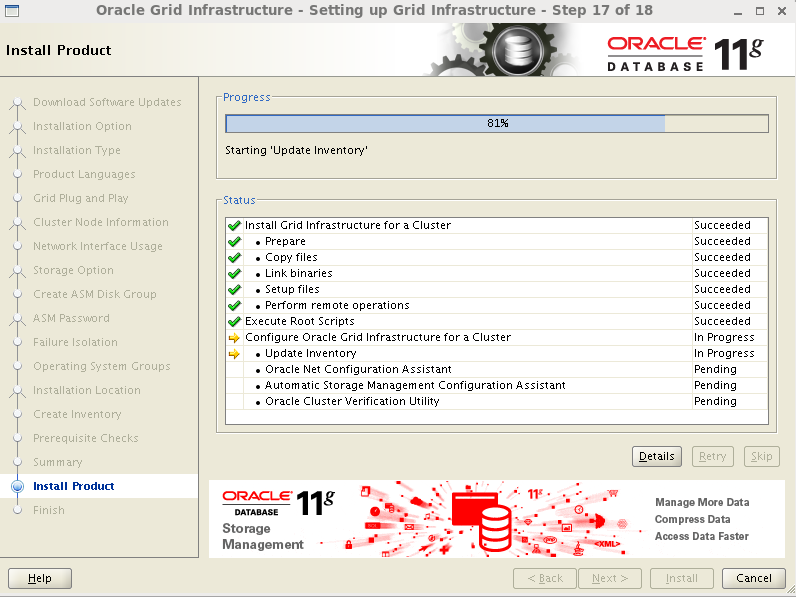Image resolution: width=796 pixels, height=597 pixels.
Task: Click 'Oracle Net Configuration Assistant' status row
Action: coord(497,370)
